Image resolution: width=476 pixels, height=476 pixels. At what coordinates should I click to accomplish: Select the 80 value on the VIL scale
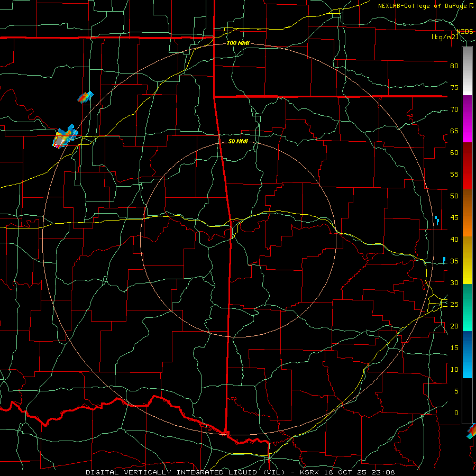pos(454,66)
